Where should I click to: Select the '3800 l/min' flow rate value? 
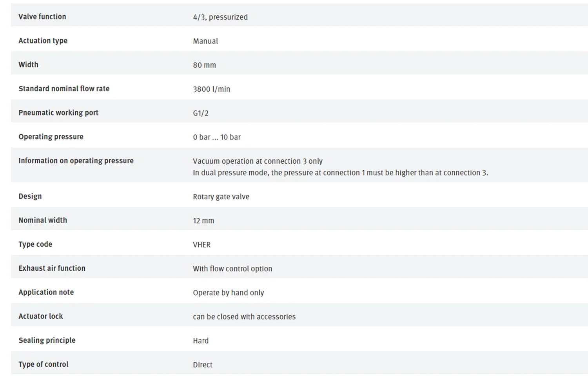click(x=211, y=89)
